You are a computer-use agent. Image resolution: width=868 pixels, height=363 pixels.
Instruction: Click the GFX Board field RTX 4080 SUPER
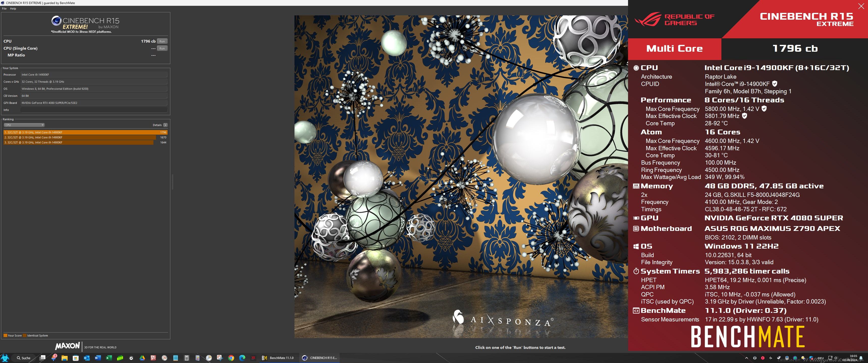click(94, 103)
